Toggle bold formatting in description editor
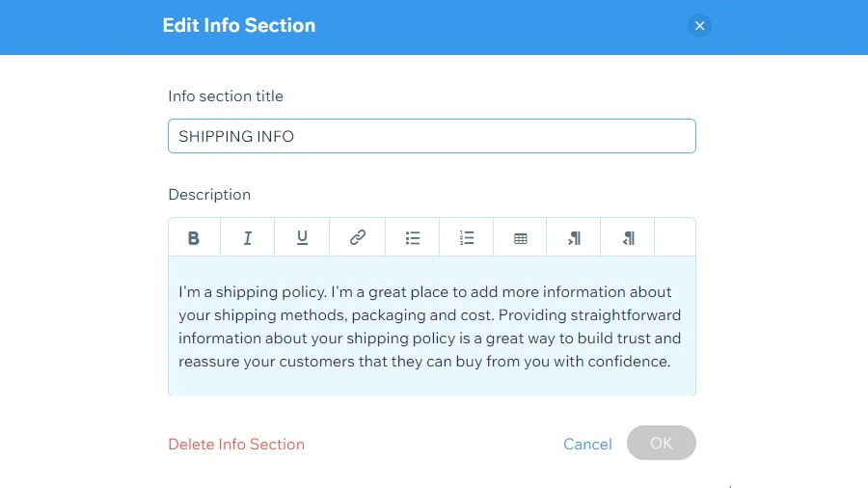 [194, 238]
